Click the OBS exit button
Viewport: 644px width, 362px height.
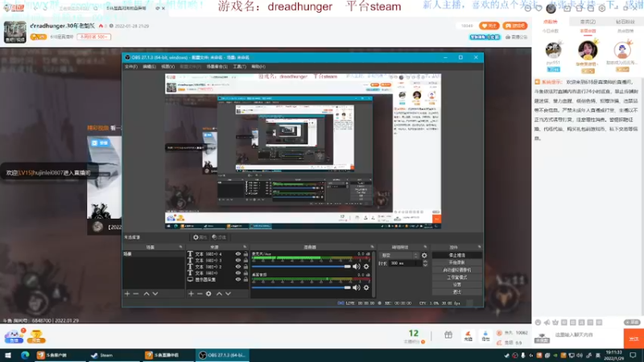tap(457, 292)
